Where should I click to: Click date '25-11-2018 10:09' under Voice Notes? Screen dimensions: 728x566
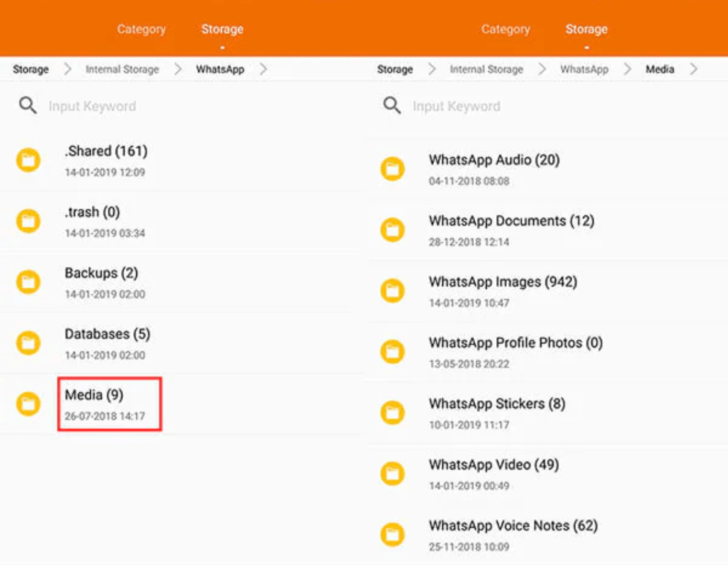pyautogui.click(x=469, y=547)
